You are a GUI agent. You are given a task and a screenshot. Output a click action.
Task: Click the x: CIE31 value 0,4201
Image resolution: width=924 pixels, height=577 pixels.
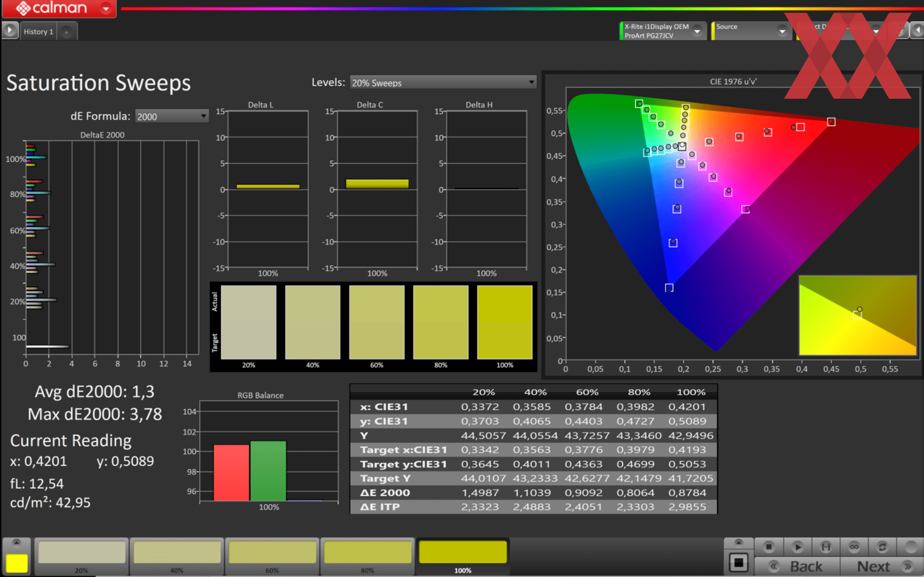coord(687,407)
